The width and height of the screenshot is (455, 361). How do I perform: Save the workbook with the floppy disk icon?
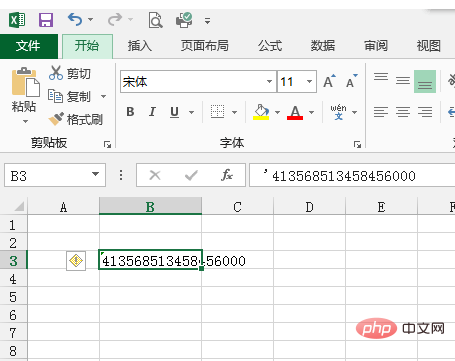click(46, 20)
